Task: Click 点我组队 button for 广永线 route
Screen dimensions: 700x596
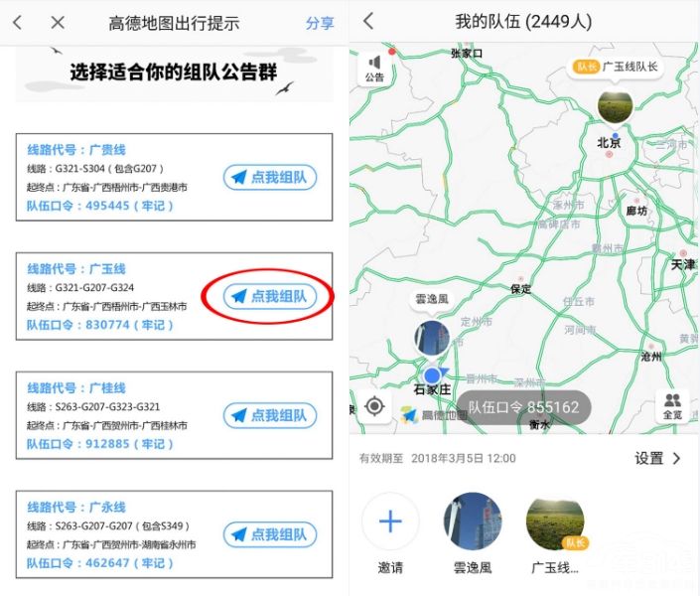Action: coord(269,534)
